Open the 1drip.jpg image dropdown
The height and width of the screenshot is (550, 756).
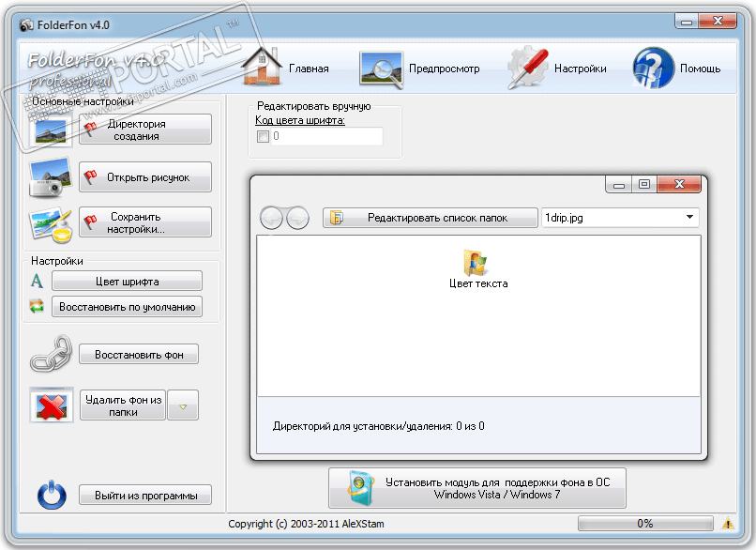click(620, 218)
